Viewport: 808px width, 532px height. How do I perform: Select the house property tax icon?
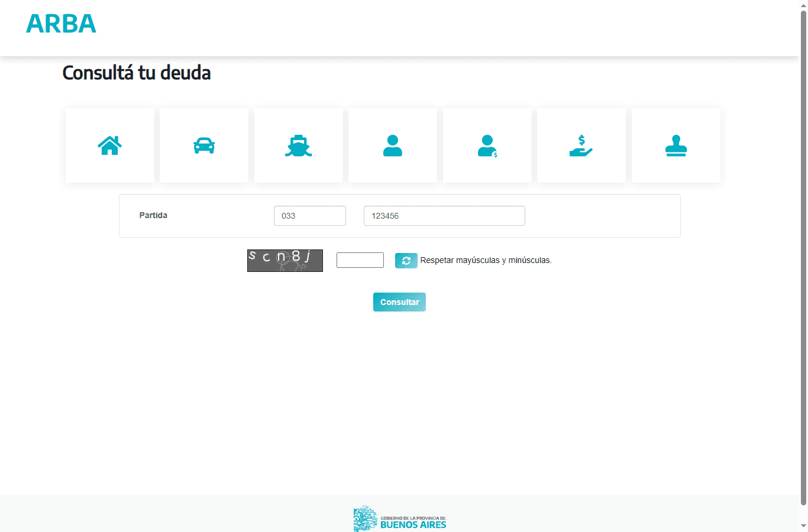(110, 145)
